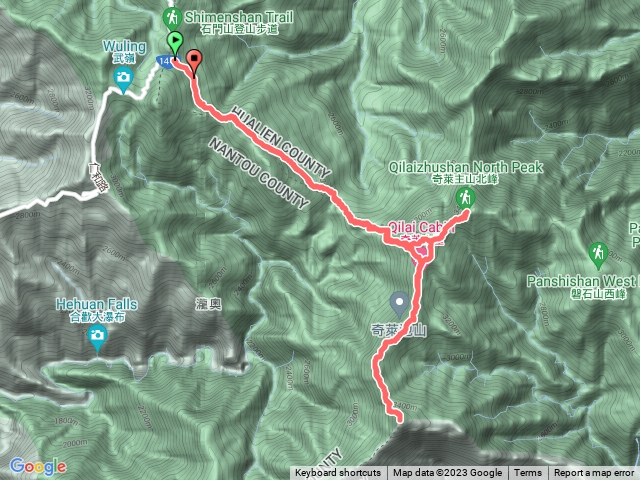Viewport: 640px width, 480px height.
Task: Click the gray location pin near 奇萊
Action: tap(400, 304)
